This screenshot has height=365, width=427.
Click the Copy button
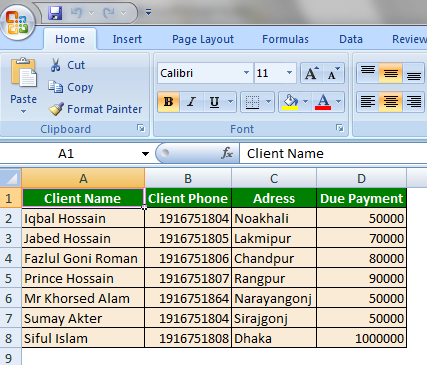click(71, 87)
